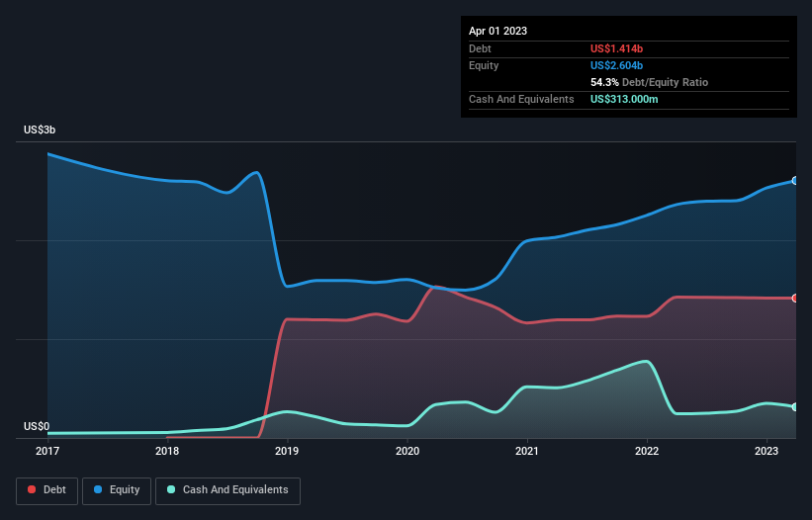Click the 2018 axis label
The height and width of the screenshot is (520, 812).
[x=167, y=451]
